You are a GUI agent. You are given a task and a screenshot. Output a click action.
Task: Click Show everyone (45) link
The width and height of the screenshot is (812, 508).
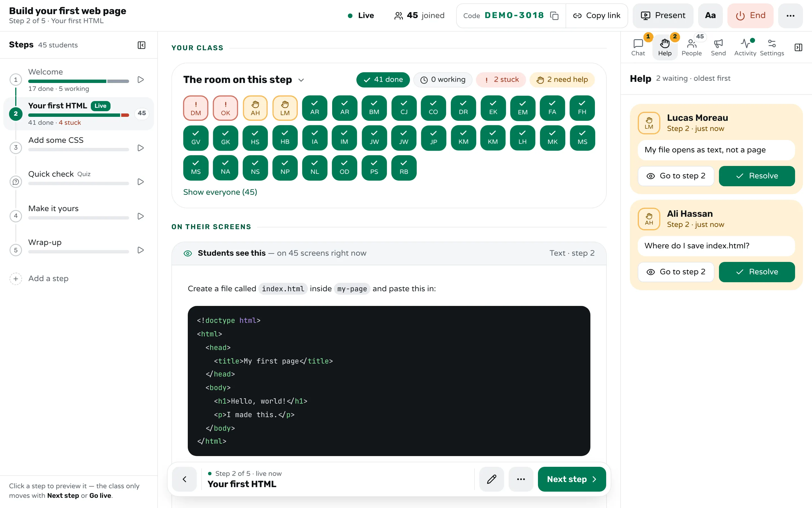click(x=220, y=192)
